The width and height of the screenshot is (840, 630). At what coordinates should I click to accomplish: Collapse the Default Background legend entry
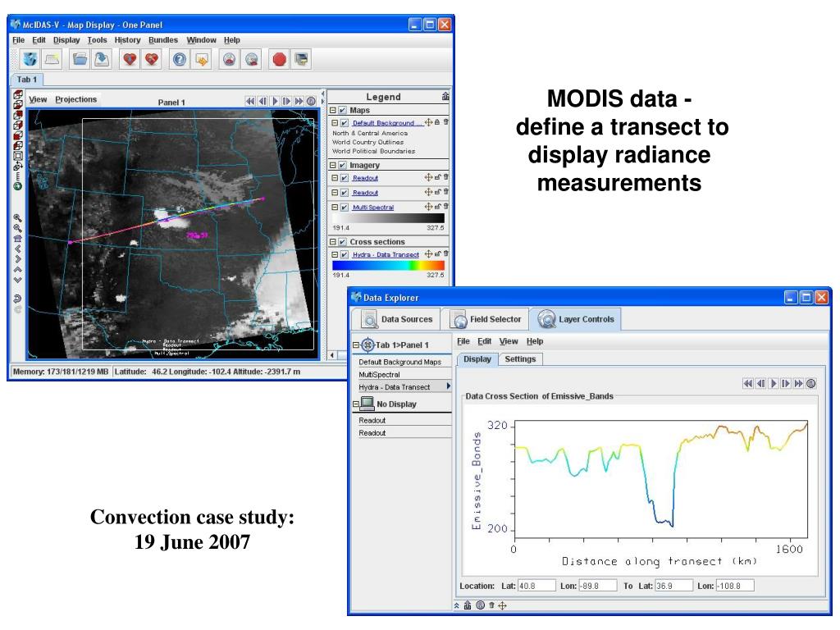point(335,123)
